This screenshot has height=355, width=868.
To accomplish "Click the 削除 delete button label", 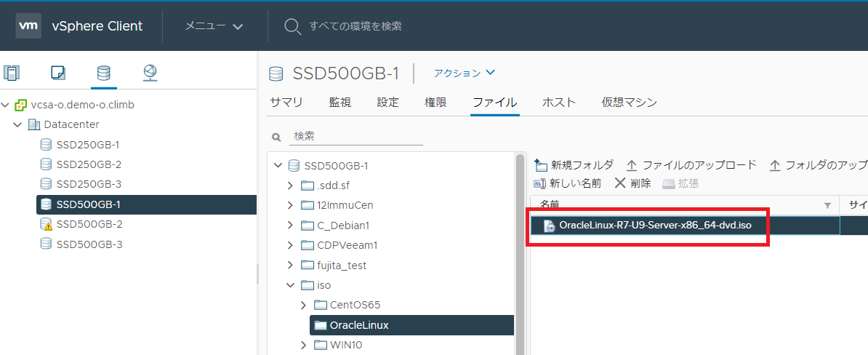I will [x=640, y=183].
